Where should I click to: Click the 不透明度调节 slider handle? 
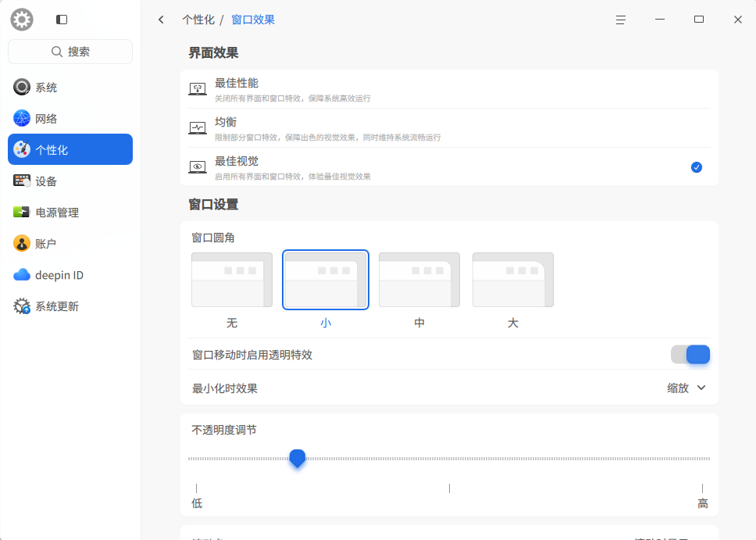click(x=298, y=458)
